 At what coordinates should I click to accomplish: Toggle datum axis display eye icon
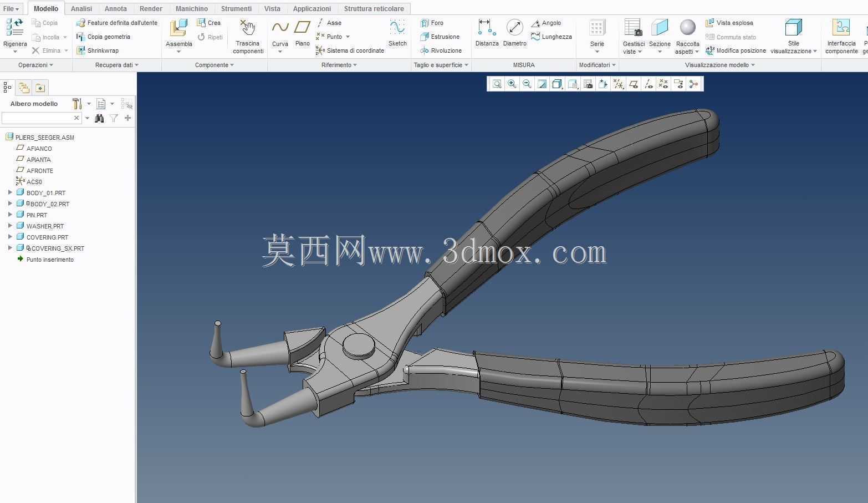point(649,84)
